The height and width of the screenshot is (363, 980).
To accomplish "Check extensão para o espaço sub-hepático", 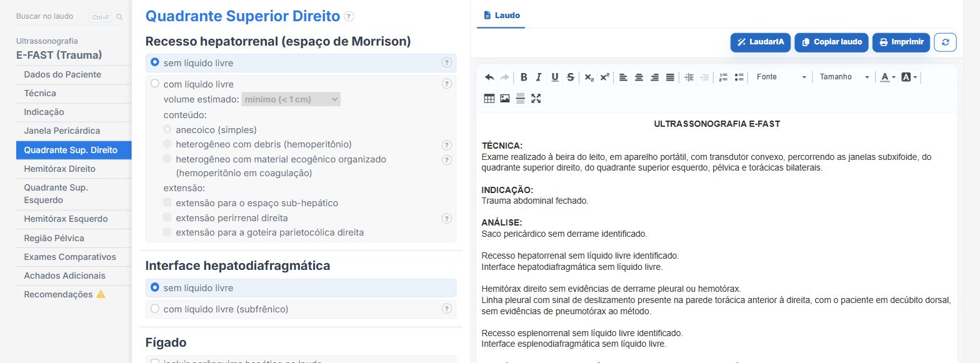I will [x=167, y=203].
